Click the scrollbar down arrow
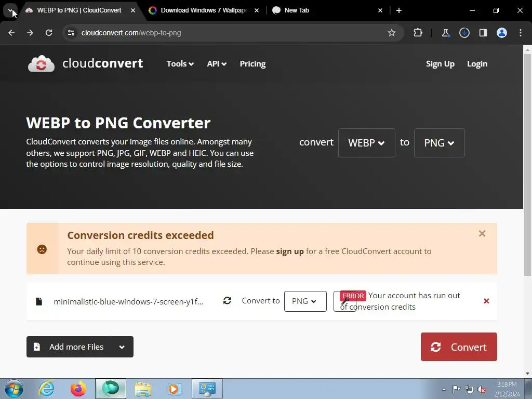 (527, 373)
